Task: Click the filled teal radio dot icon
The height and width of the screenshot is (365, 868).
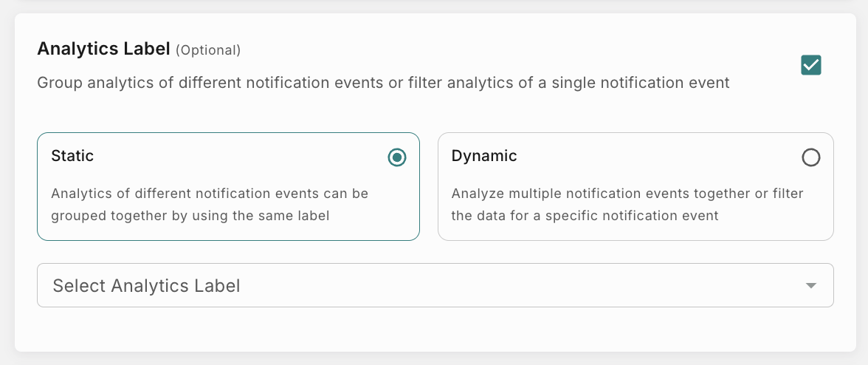Action: [397, 157]
